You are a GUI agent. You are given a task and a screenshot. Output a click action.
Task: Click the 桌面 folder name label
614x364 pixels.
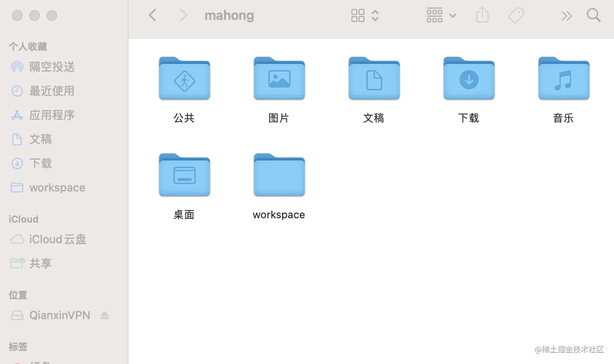point(184,215)
